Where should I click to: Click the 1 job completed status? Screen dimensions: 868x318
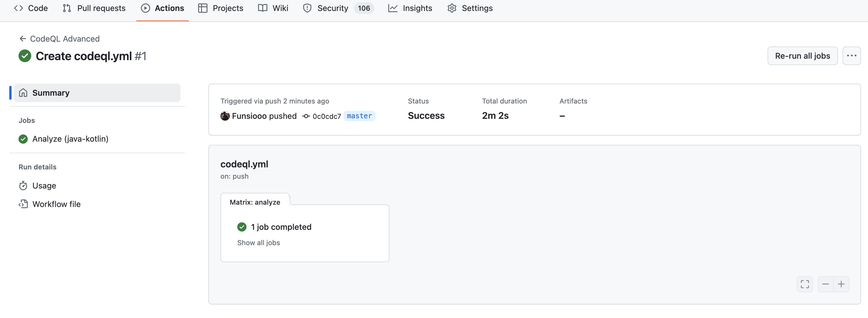[x=281, y=227]
